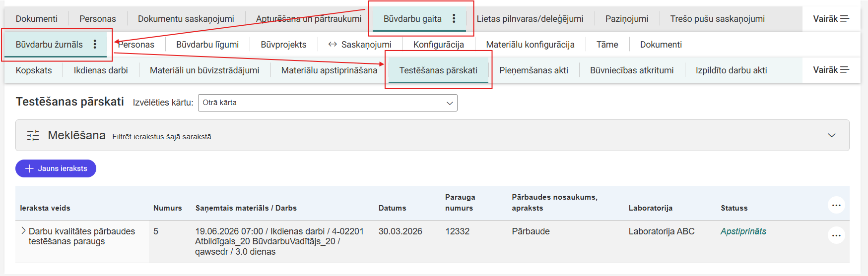868x276 pixels.
Task: Expand the top Vairāk menu
Action: point(831,18)
